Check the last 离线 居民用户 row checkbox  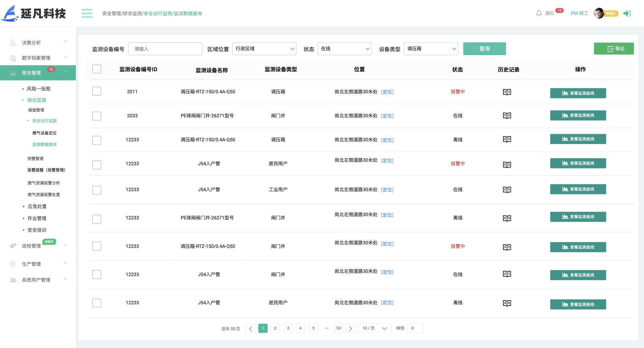coord(97,303)
